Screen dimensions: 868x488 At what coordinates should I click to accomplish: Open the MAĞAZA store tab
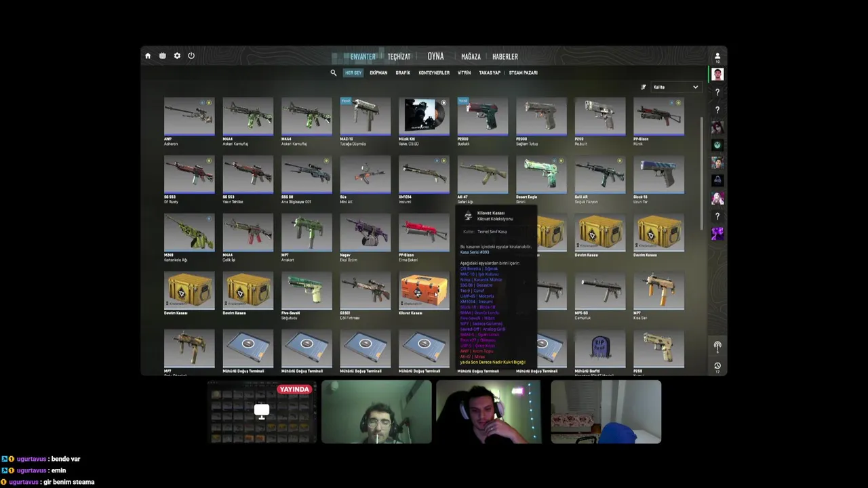[471, 57]
